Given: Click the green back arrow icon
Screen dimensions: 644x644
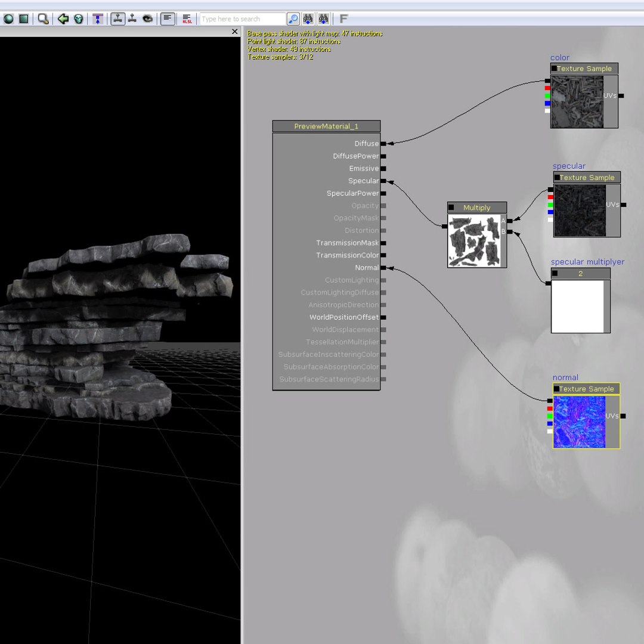Looking at the screenshot, I should (x=63, y=19).
